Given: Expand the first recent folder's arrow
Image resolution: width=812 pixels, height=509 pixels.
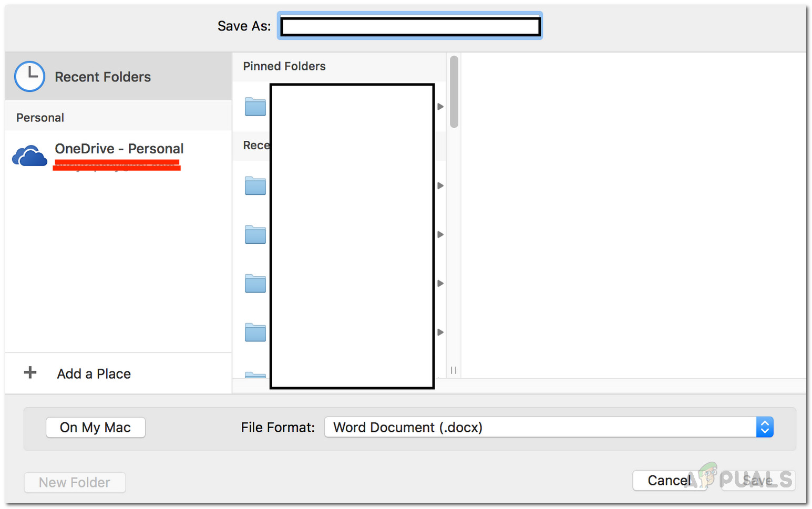Looking at the screenshot, I should [440, 185].
